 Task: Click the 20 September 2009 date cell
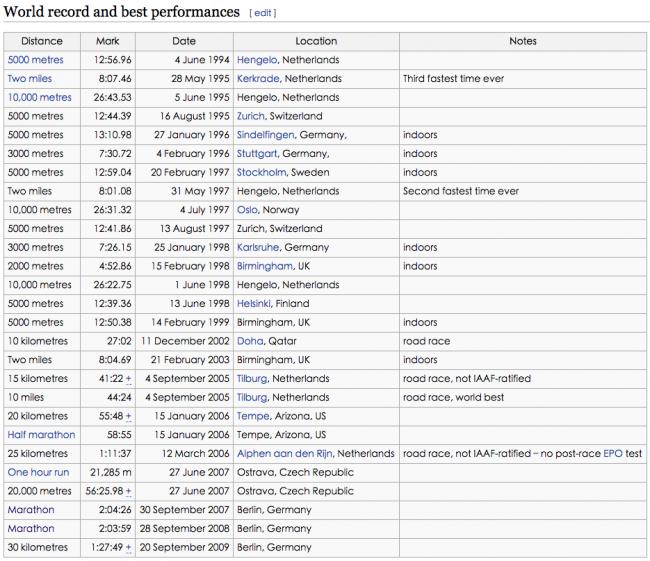tap(184, 547)
